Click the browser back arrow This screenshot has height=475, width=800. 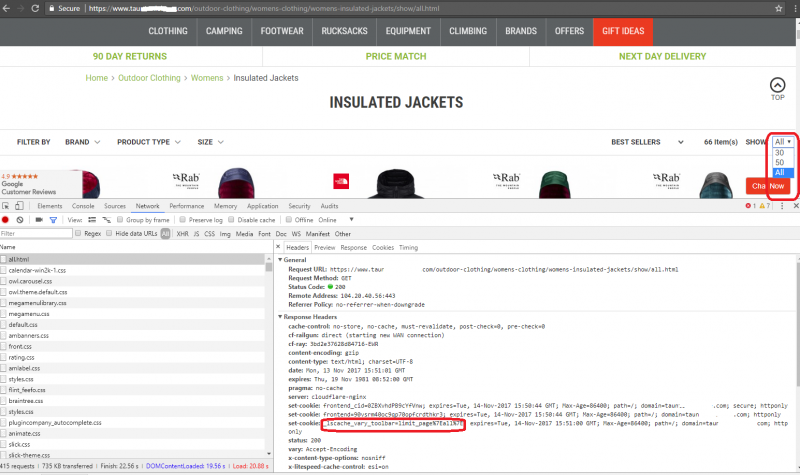tap(6, 8)
